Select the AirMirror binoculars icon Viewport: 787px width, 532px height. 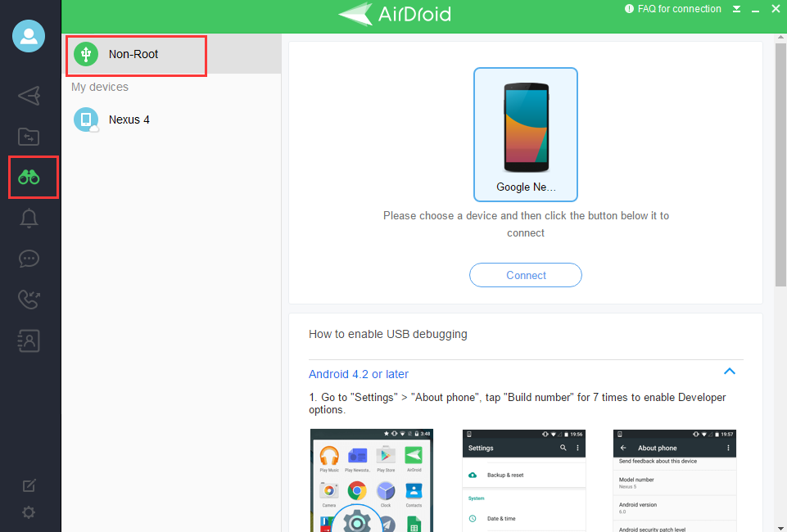(x=29, y=177)
